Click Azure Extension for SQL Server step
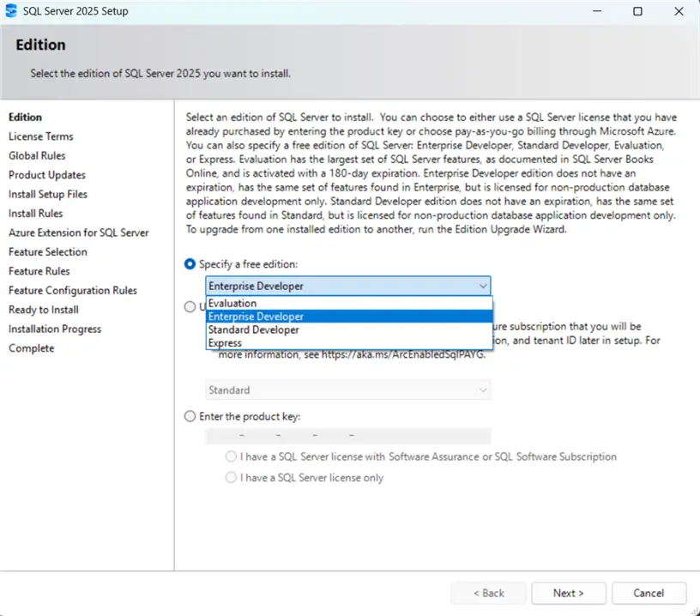 click(x=79, y=233)
